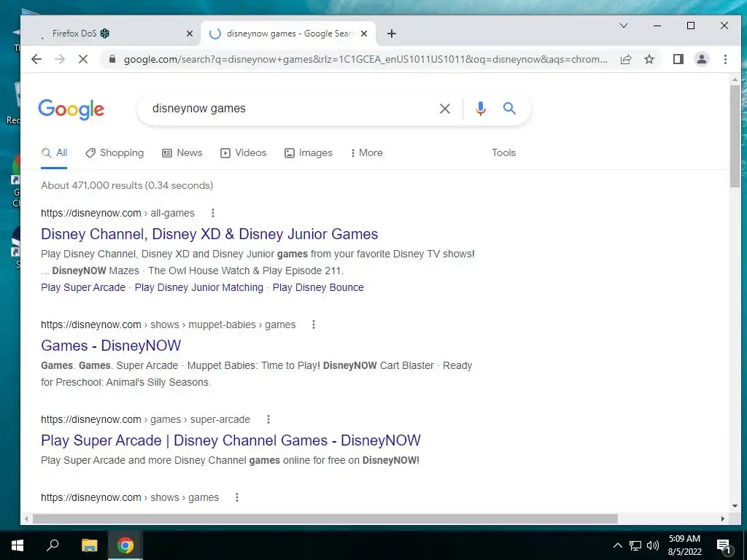Viewport: 747px width, 560px height.
Task: Click the taskbar clock showing 5:09 AM
Action: [684, 545]
